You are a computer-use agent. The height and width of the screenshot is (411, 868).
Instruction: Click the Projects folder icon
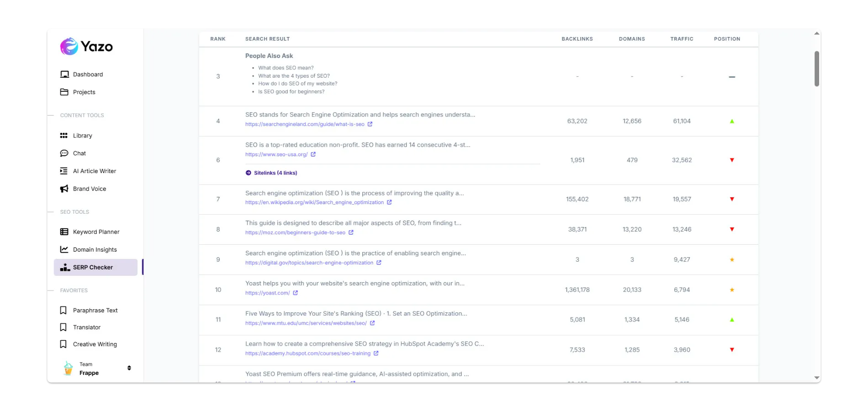[x=64, y=92]
